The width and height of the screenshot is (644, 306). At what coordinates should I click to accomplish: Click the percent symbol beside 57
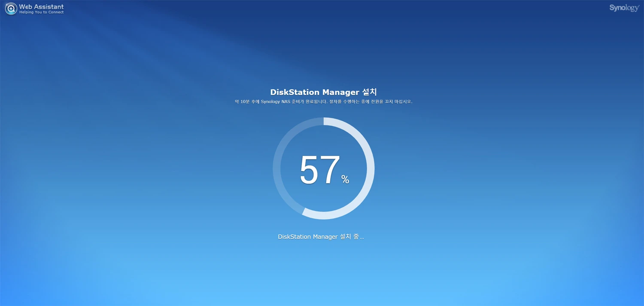click(345, 180)
